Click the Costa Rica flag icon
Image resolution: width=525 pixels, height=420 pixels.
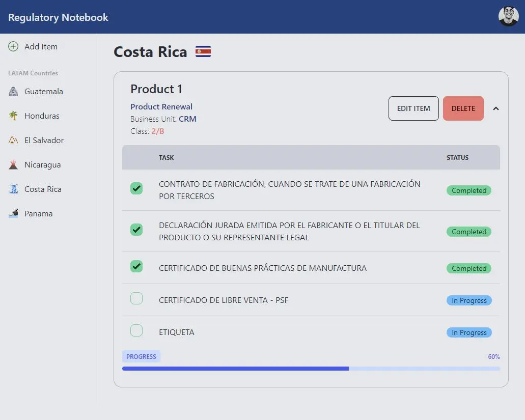203,51
